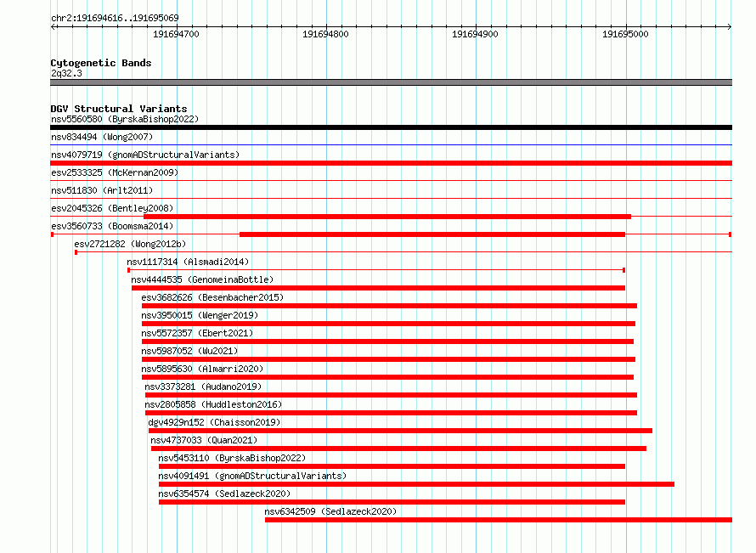The width and height of the screenshot is (756, 553).
Task: Select nsv6354574 (Sedlazeck2020) label
Action: [224, 494]
